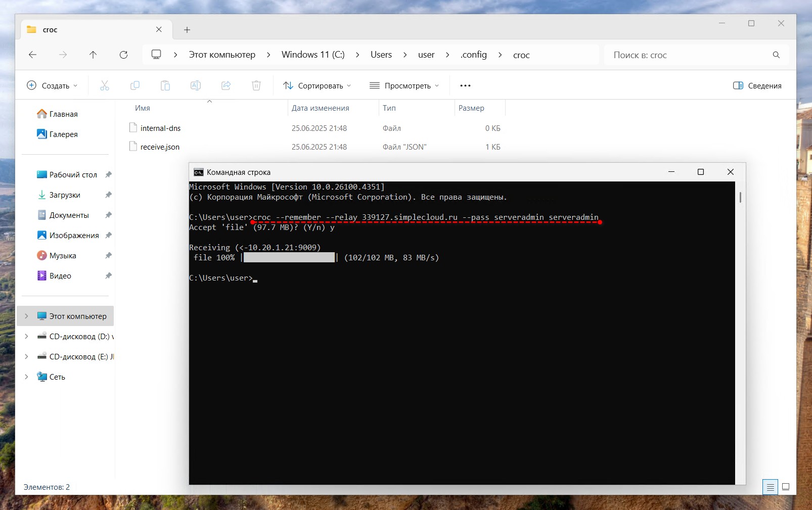
Task: Navigate back with the left arrow
Action: 33,55
